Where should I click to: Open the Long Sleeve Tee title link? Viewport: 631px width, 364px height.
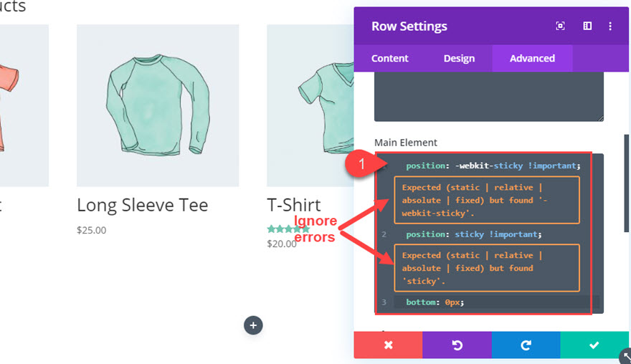point(143,205)
